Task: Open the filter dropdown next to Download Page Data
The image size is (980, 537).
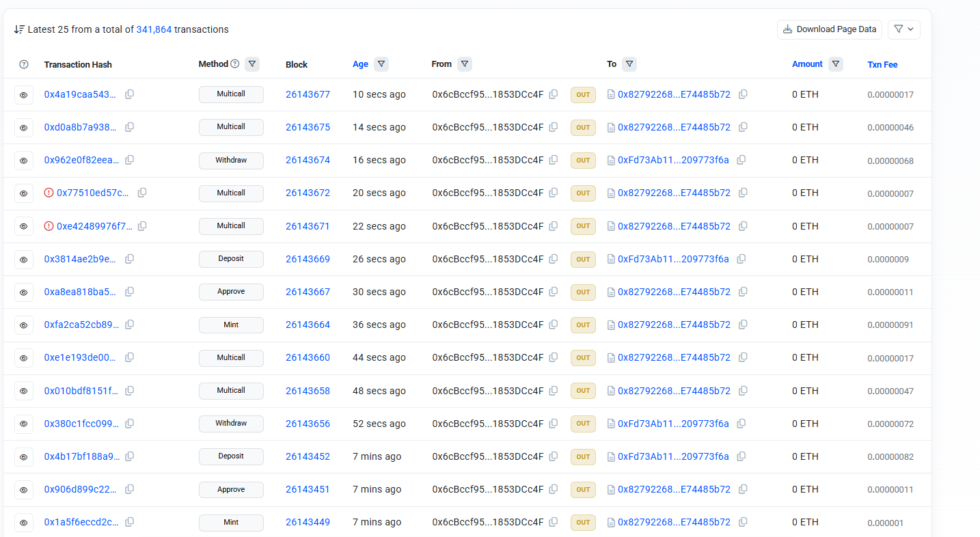Action: [903, 29]
